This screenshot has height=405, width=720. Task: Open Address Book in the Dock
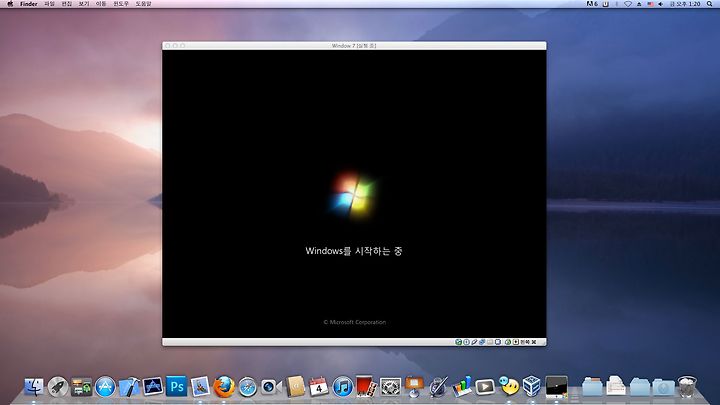pyautogui.click(x=295, y=387)
